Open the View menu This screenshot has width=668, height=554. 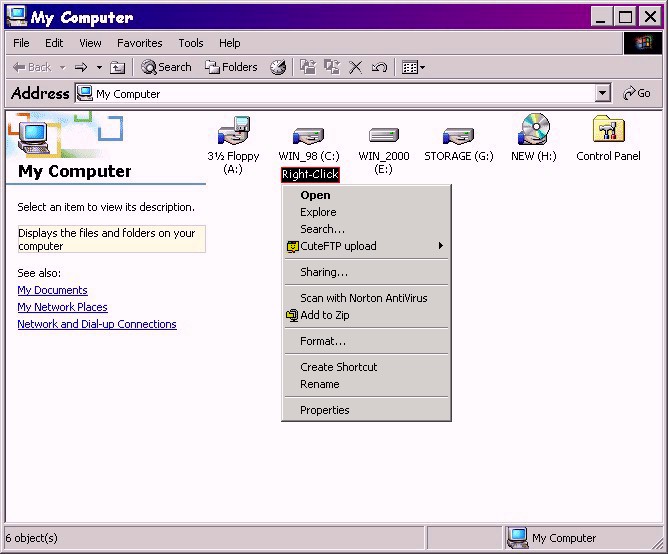point(90,43)
